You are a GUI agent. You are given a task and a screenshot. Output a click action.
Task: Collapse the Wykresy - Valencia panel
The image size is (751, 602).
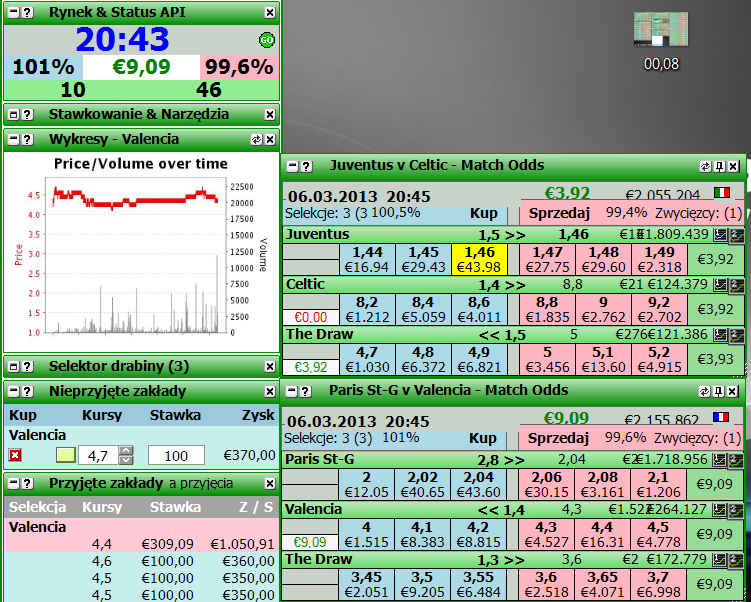coord(14,139)
